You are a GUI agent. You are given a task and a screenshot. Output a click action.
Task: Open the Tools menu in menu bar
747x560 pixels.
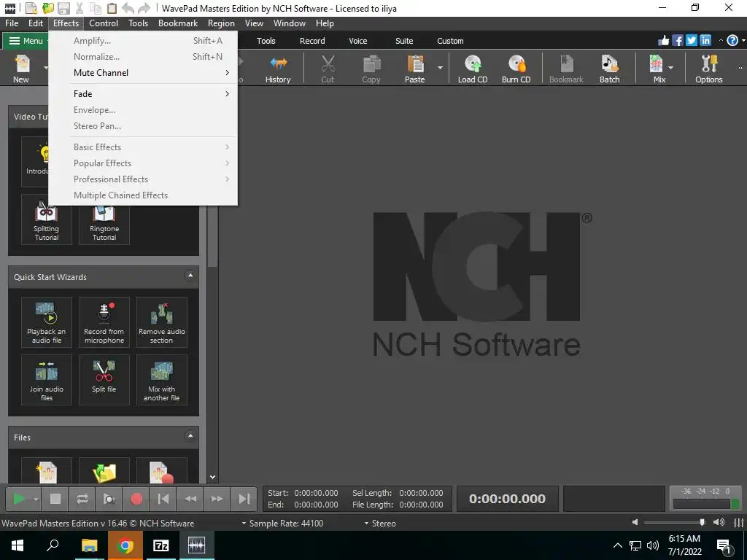click(138, 23)
